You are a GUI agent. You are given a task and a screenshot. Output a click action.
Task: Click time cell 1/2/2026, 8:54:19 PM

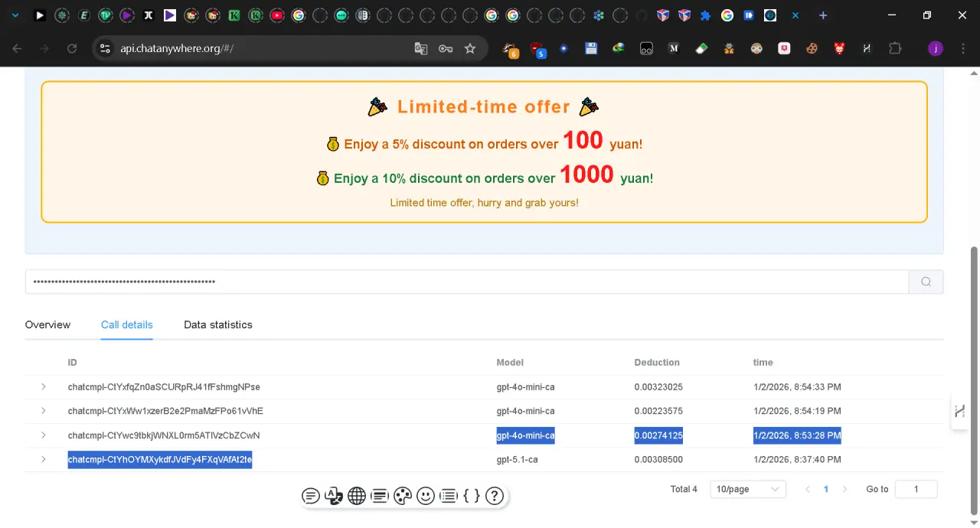[797, 411]
